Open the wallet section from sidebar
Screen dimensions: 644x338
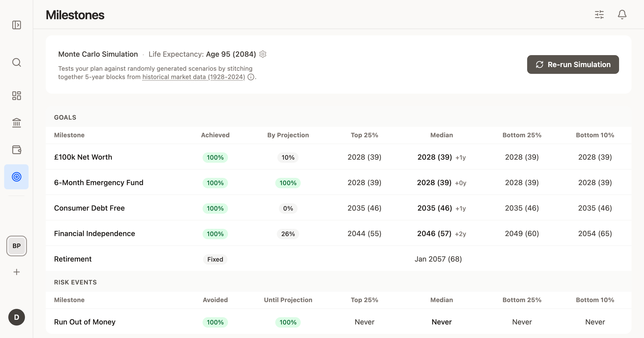point(16,150)
